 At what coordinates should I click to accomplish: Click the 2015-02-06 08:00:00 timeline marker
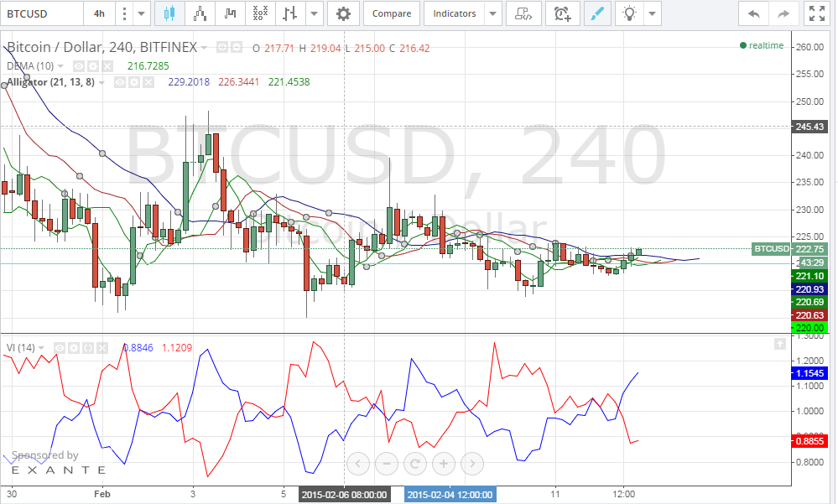point(346,494)
